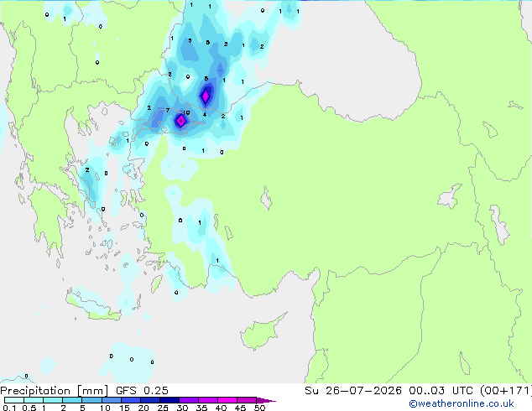Click the legend label "35"
Image resolution: width=532 pixels, height=411 pixels.
[x=201, y=408]
